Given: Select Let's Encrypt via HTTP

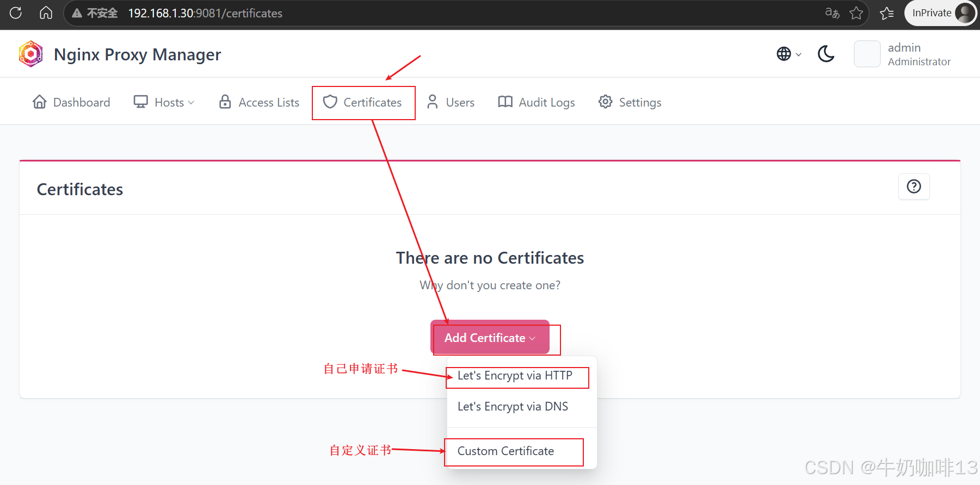Looking at the screenshot, I should pyautogui.click(x=515, y=376).
